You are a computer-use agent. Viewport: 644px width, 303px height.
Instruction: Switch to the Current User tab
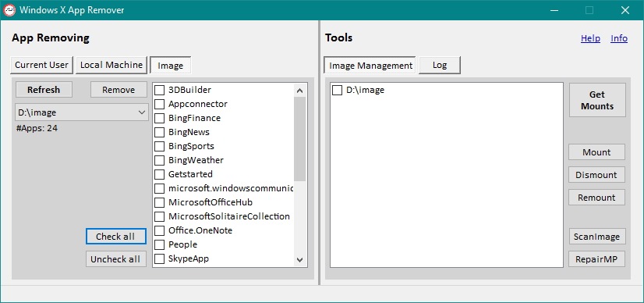[41, 65]
